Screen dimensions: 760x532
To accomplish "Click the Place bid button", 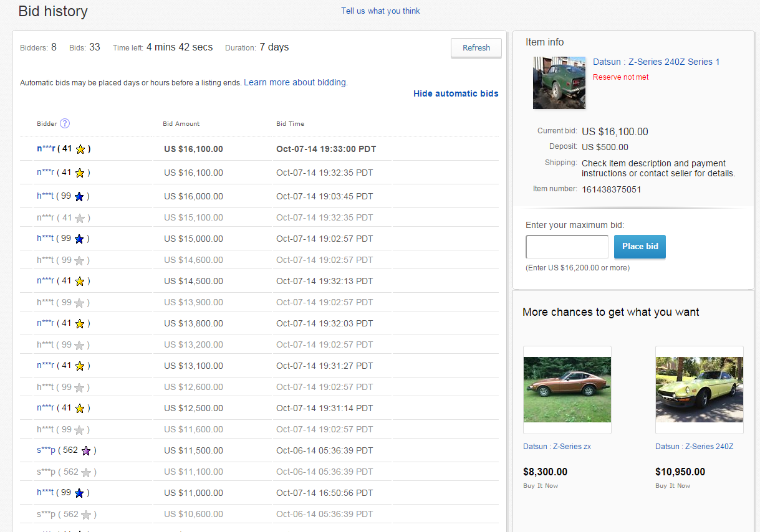I will [640, 247].
